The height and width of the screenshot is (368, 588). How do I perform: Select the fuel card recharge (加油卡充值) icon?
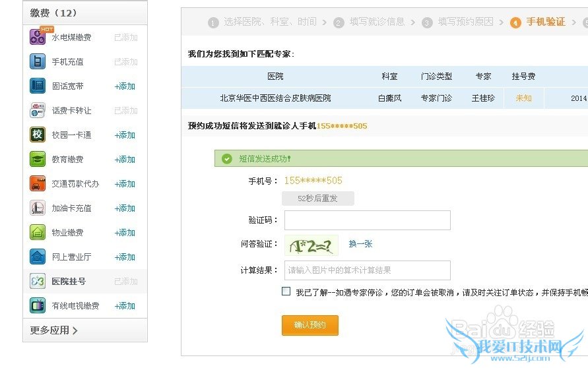click(38, 208)
